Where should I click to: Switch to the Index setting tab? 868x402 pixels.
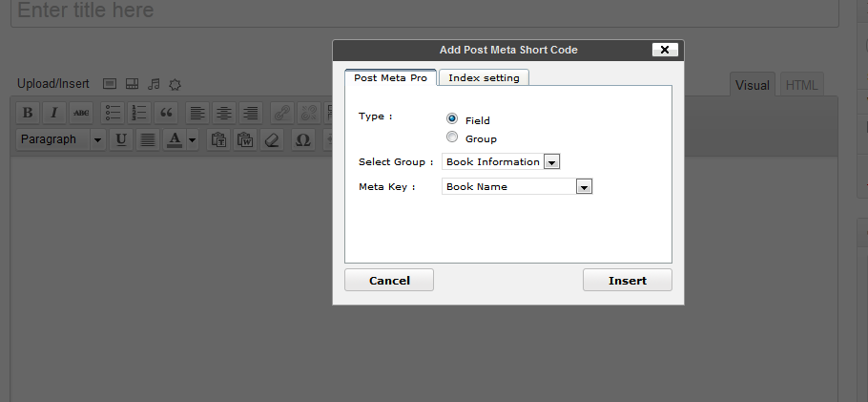click(484, 77)
